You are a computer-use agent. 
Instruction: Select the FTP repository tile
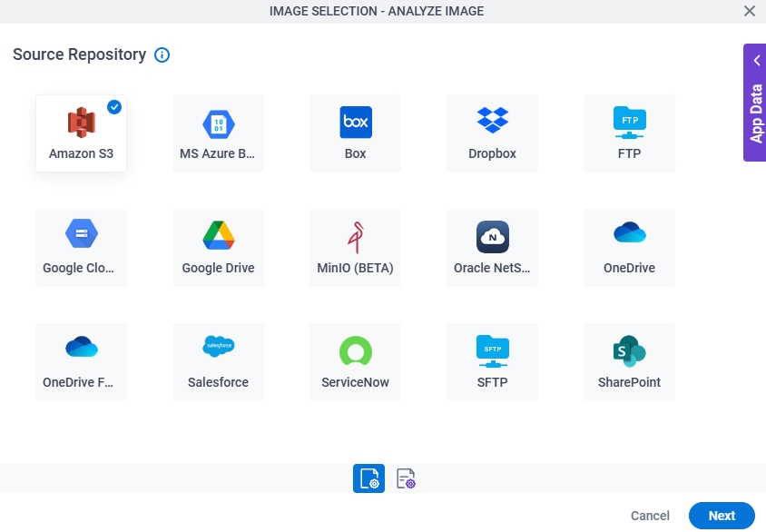pos(629,133)
